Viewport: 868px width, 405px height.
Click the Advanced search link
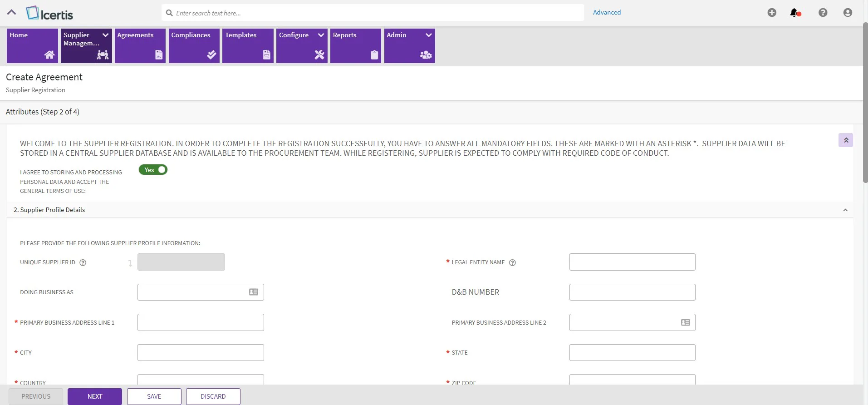[x=607, y=12]
